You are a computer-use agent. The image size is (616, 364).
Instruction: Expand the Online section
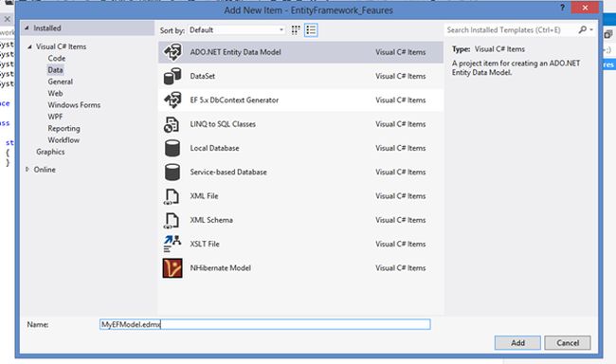pos(27,170)
